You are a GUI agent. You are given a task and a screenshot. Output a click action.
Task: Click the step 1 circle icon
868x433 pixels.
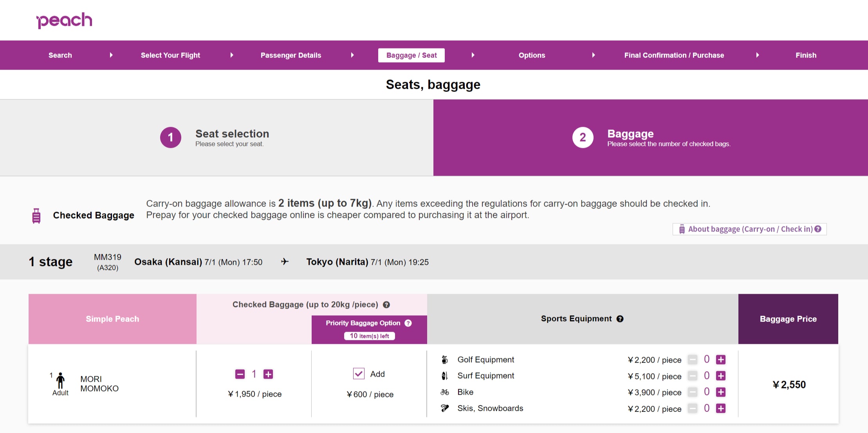[x=171, y=137]
